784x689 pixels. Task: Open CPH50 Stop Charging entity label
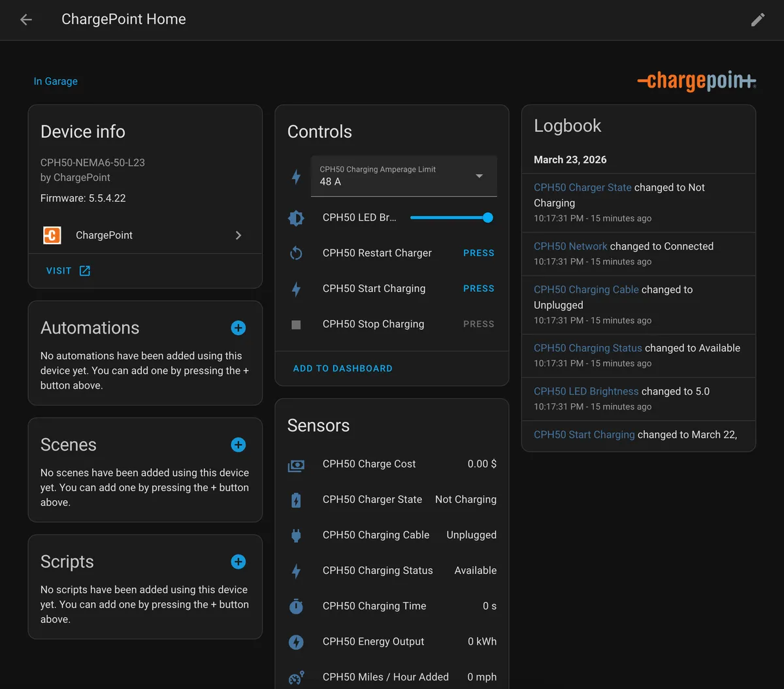click(x=373, y=324)
